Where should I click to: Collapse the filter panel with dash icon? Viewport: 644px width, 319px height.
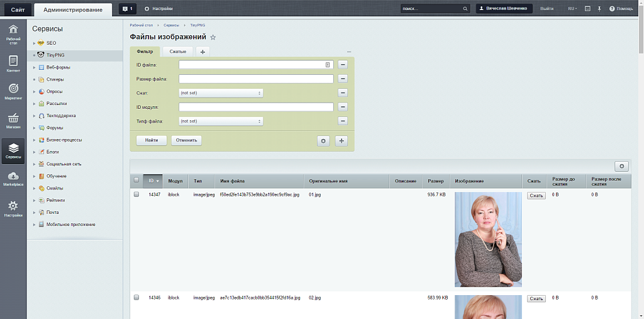[349, 52]
